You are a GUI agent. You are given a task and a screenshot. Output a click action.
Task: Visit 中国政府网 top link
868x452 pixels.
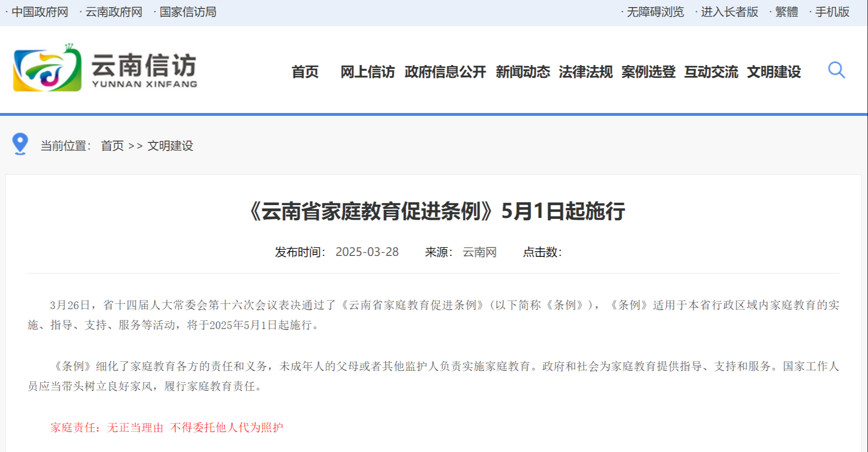(x=40, y=12)
